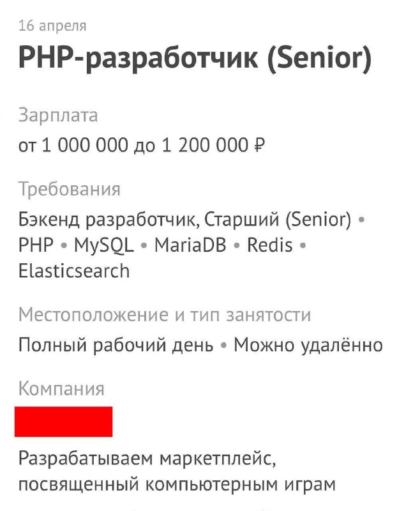This screenshot has height=511, width=420.
Task: Click the Местоположение и тип занятости heading
Action: (x=165, y=315)
